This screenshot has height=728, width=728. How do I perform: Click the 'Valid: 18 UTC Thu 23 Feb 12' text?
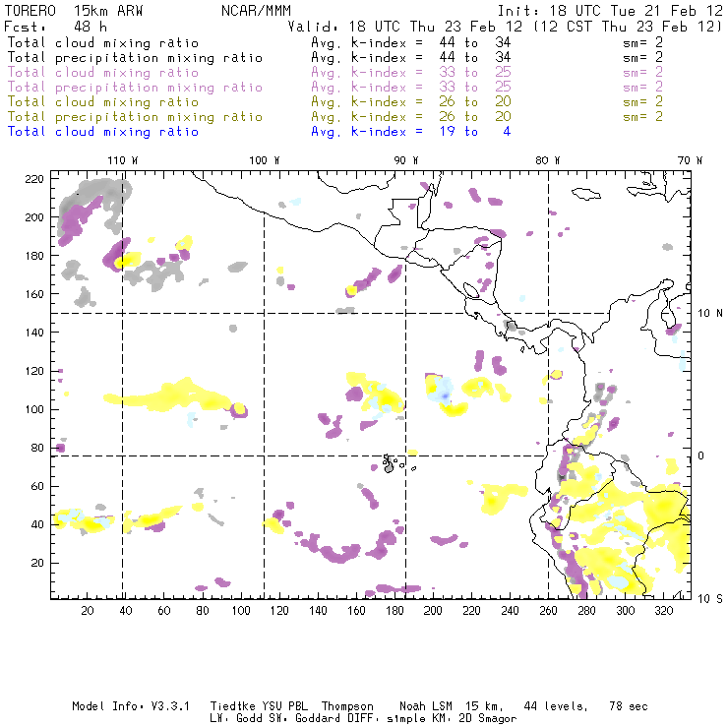point(405,27)
